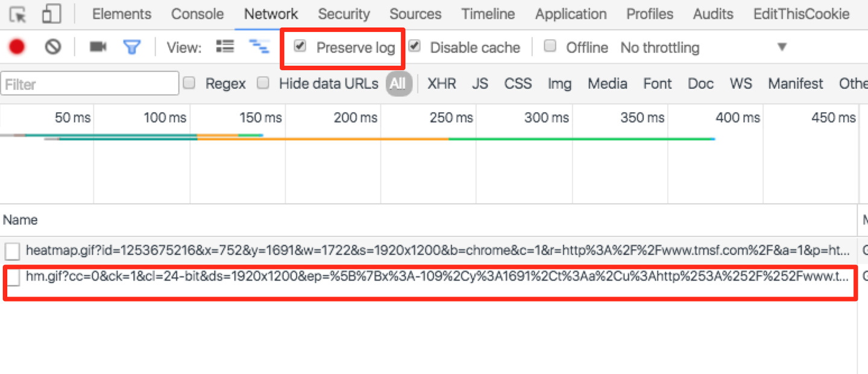The height and width of the screenshot is (374, 868).
Task: Switch to the Sources tab
Action: tap(415, 14)
